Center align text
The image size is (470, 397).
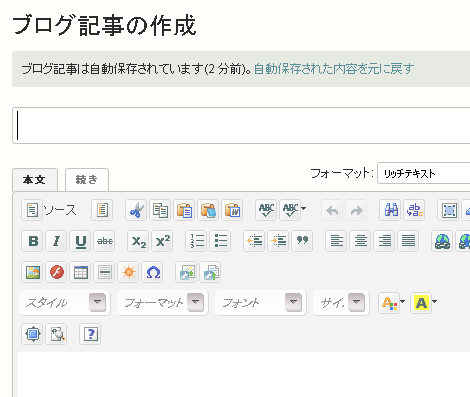tap(360, 241)
